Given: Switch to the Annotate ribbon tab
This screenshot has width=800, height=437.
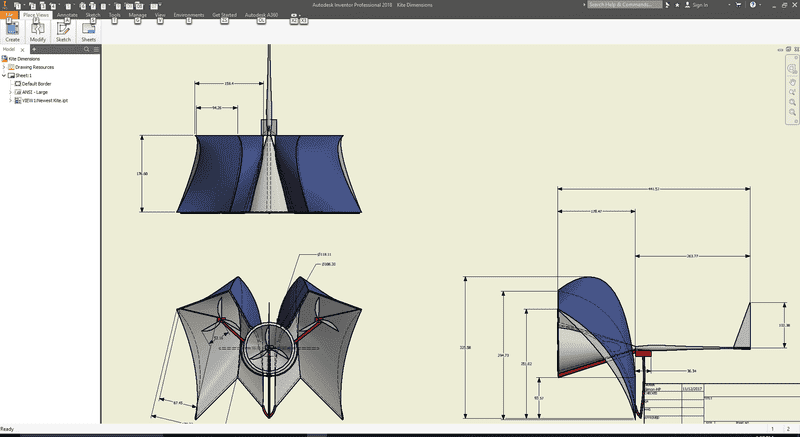Looking at the screenshot, I should point(68,15).
